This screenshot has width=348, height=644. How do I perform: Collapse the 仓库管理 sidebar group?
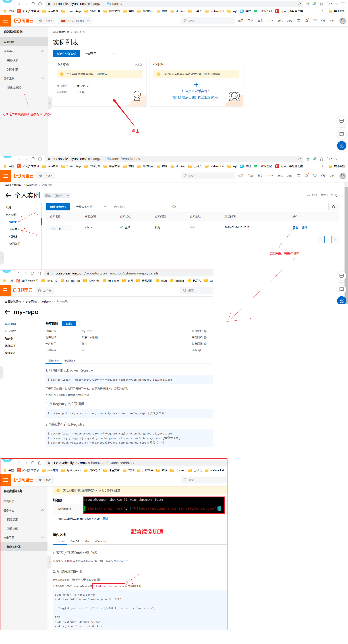[x=38, y=214]
